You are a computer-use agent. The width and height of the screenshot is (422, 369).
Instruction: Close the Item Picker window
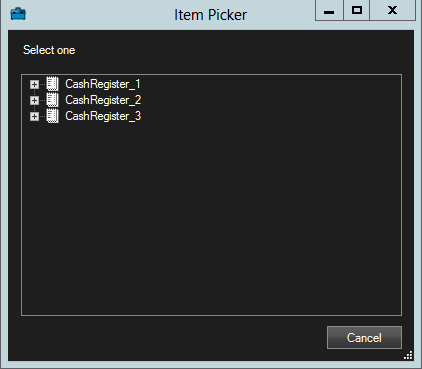point(393,11)
